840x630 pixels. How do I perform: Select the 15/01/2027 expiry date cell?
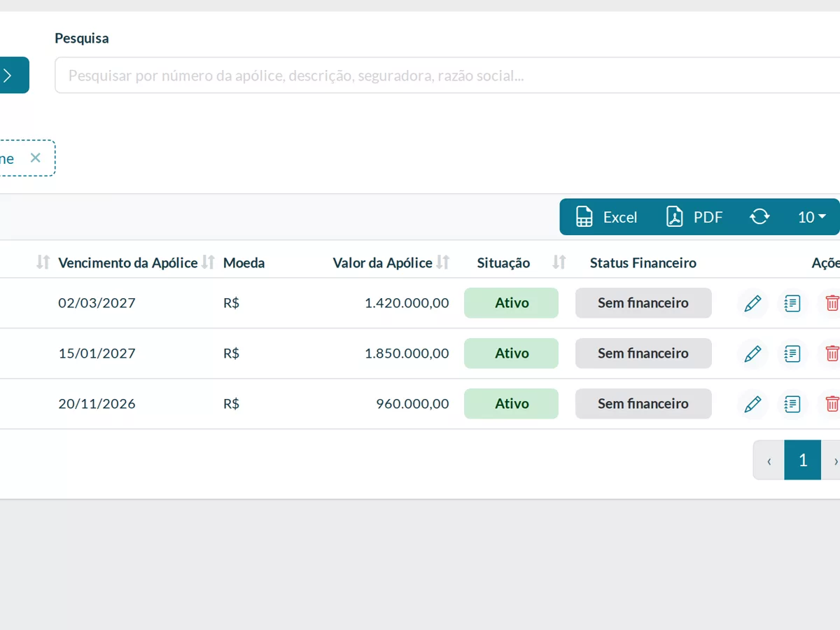point(97,353)
